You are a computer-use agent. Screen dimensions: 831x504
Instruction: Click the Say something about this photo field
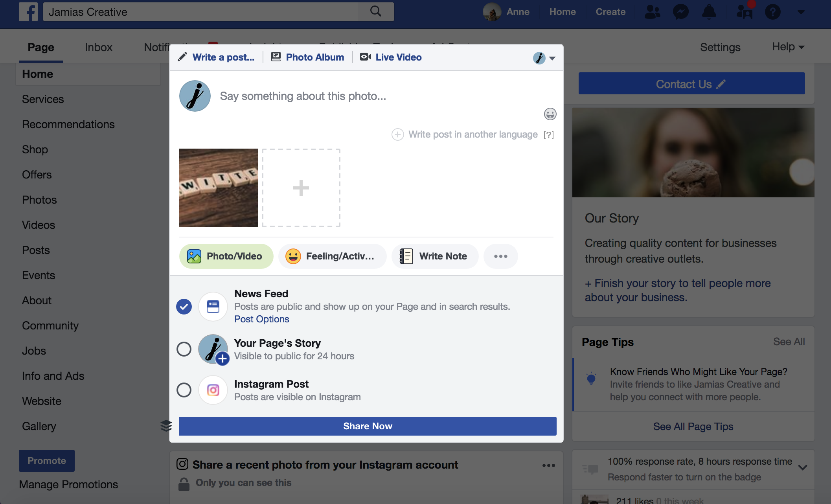[x=303, y=96]
